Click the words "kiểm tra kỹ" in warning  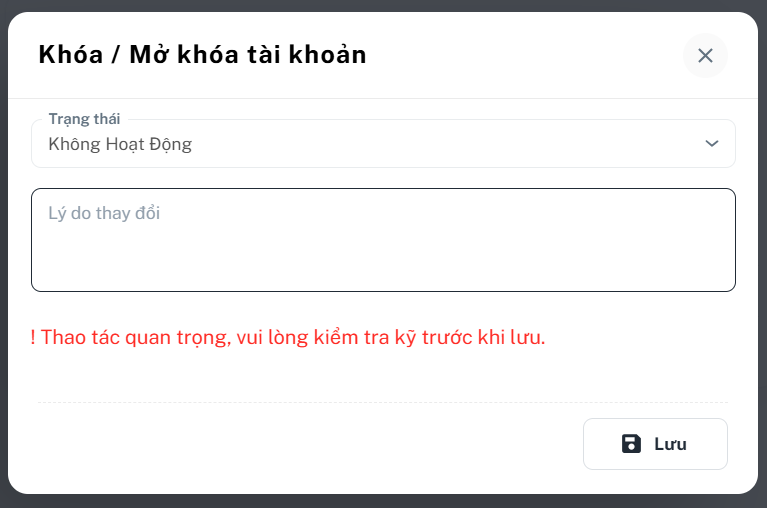tap(365, 337)
